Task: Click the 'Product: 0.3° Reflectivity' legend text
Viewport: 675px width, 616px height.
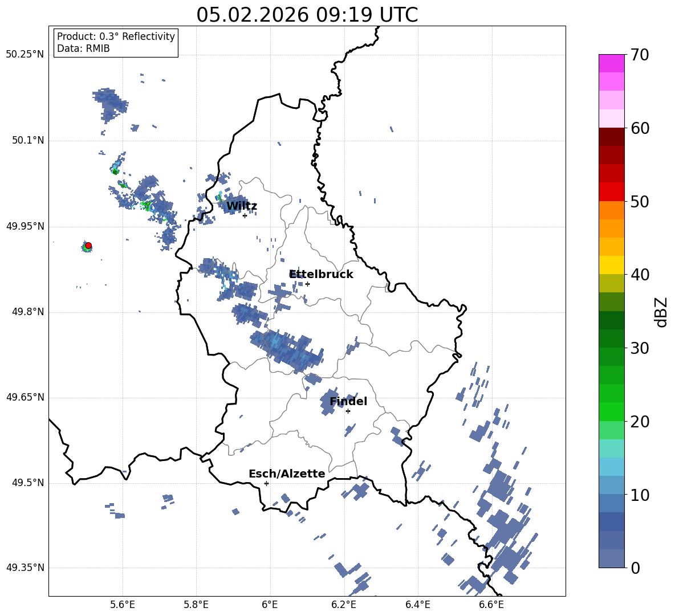Action: (116, 36)
